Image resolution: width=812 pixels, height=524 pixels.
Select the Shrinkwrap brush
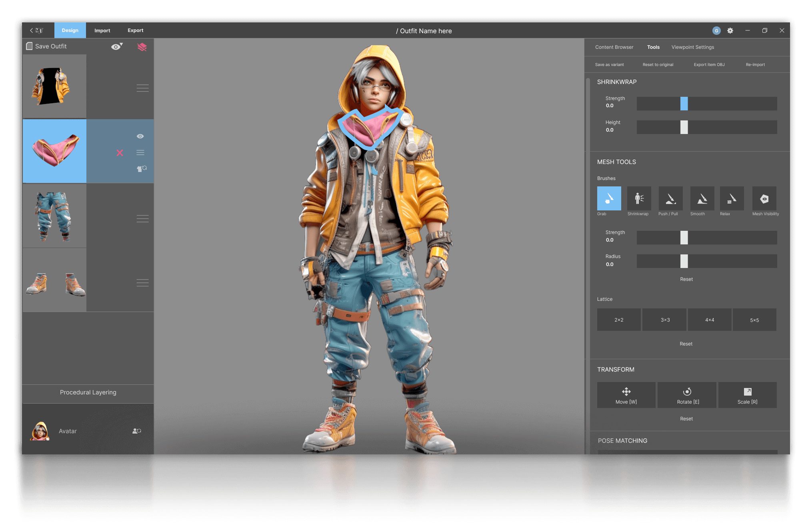coord(638,198)
